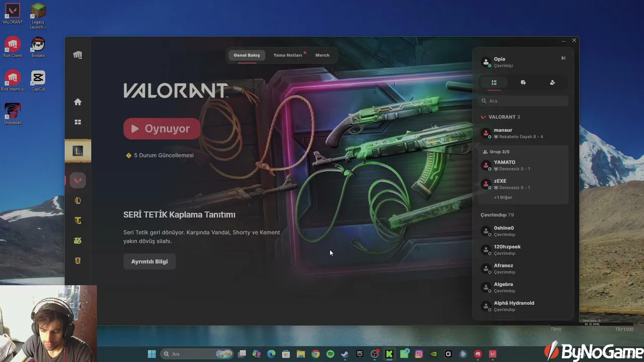Screen dimensions: 644x362
Task: Click the VALORANT desktop shortcut
Action: pos(13,14)
